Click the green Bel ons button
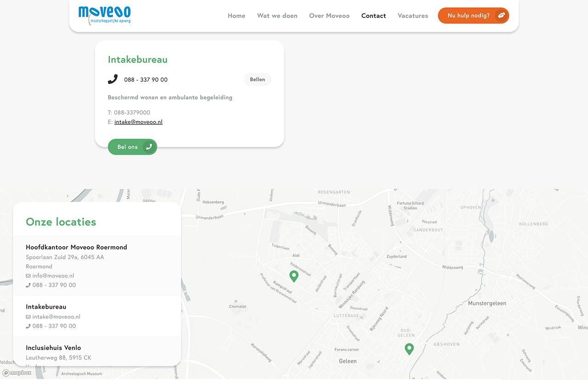Screen dimensions: 588x380 coord(132,147)
